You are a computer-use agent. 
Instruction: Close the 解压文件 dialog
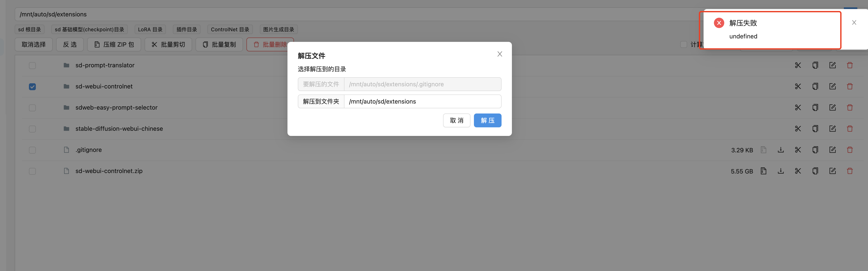point(499,54)
